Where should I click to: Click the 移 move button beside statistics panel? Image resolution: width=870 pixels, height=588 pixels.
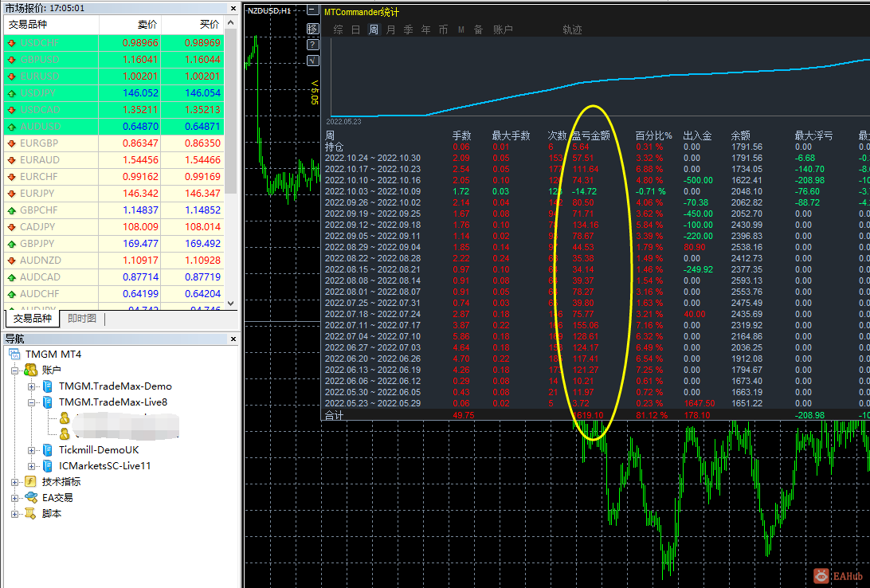[x=313, y=29]
